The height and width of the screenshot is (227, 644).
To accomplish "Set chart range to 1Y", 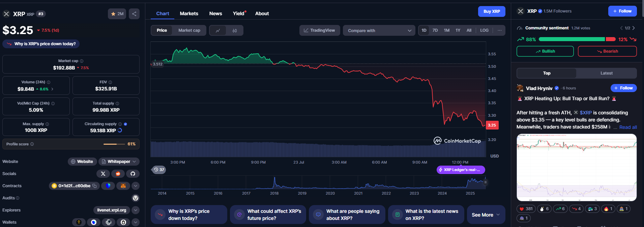I will pos(458,30).
